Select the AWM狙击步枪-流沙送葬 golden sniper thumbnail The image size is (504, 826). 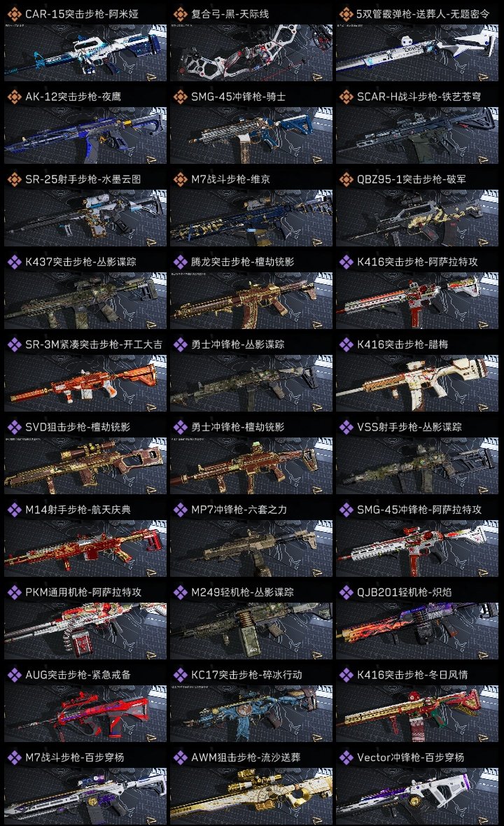tap(251, 796)
